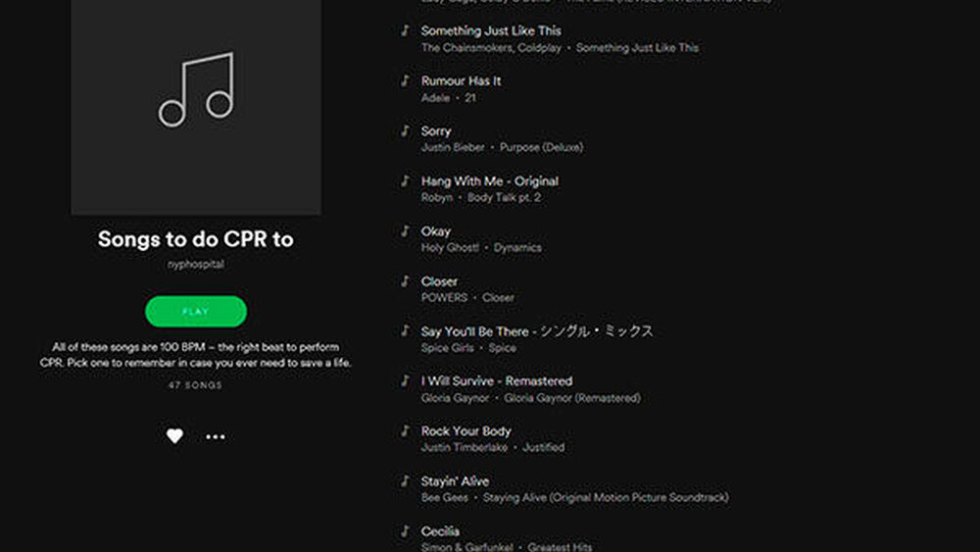Click the music note beside Rumour Has It
Screen dimensions: 980x552
[405, 80]
